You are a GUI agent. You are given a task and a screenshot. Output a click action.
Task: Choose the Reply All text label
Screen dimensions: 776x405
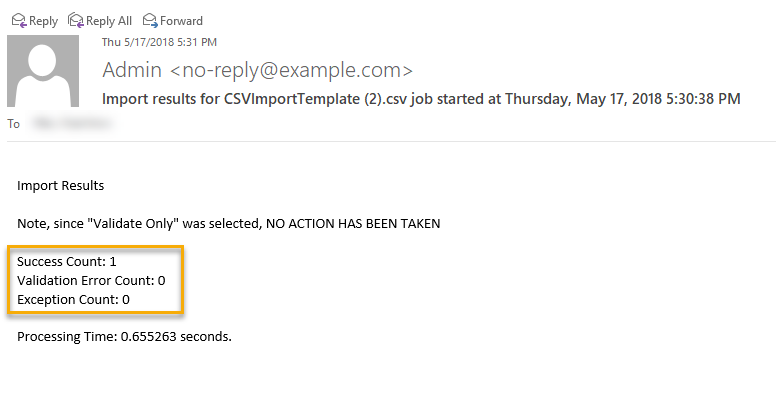point(109,21)
